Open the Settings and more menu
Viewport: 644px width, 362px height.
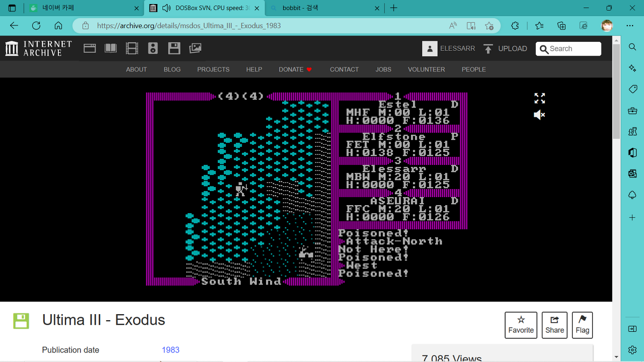point(630,26)
